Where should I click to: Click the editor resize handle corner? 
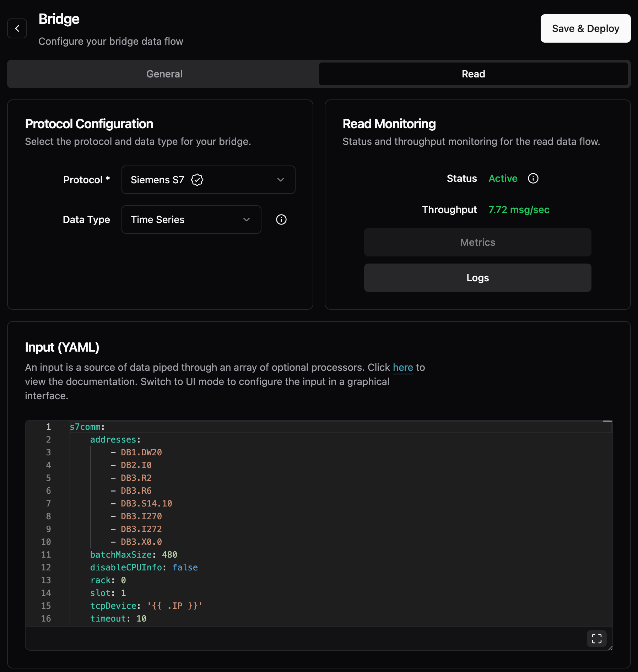coord(610,648)
